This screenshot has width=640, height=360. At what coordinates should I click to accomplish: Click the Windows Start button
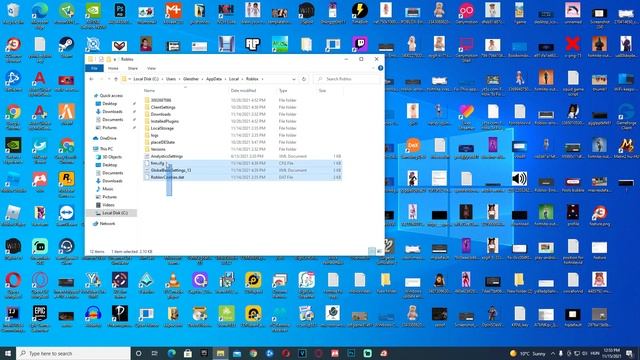pos(8,353)
